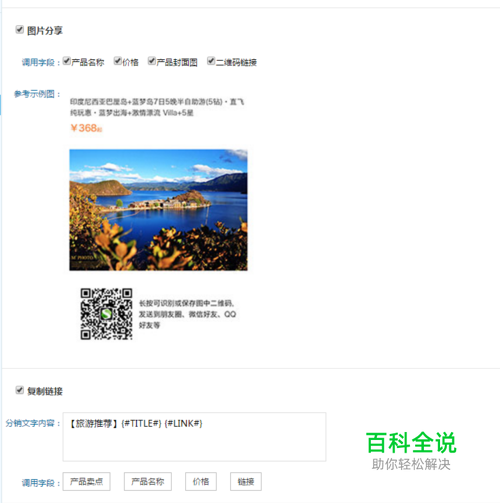Click the 长按可识别 QR instruction text

pyautogui.click(x=187, y=314)
